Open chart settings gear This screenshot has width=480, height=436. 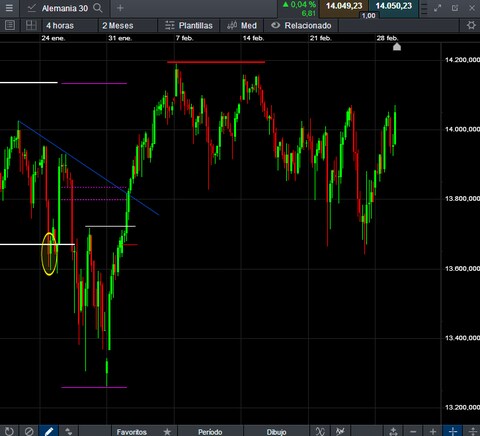tap(471, 25)
